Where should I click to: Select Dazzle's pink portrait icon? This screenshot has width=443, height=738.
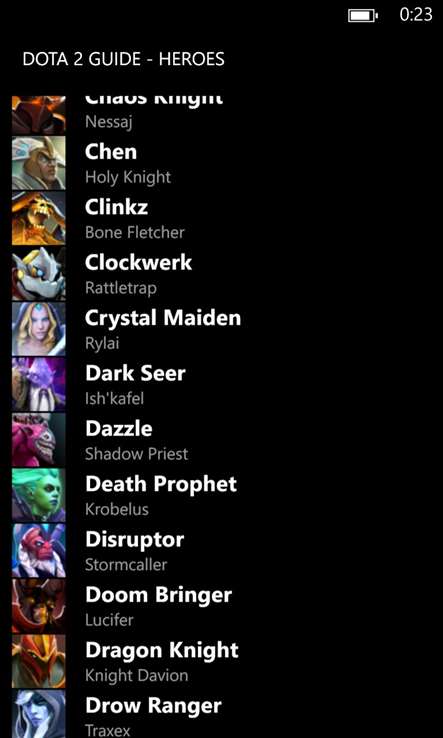(39, 440)
